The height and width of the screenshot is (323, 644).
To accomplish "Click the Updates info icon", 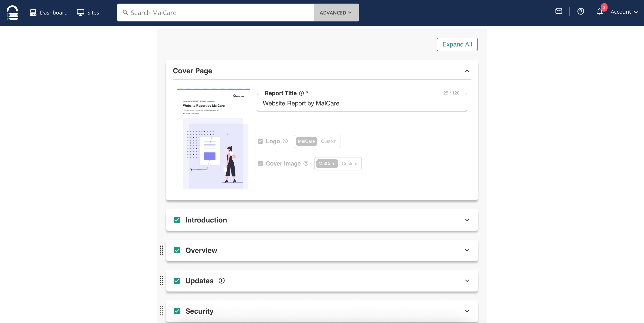I will (x=222, y=281).
